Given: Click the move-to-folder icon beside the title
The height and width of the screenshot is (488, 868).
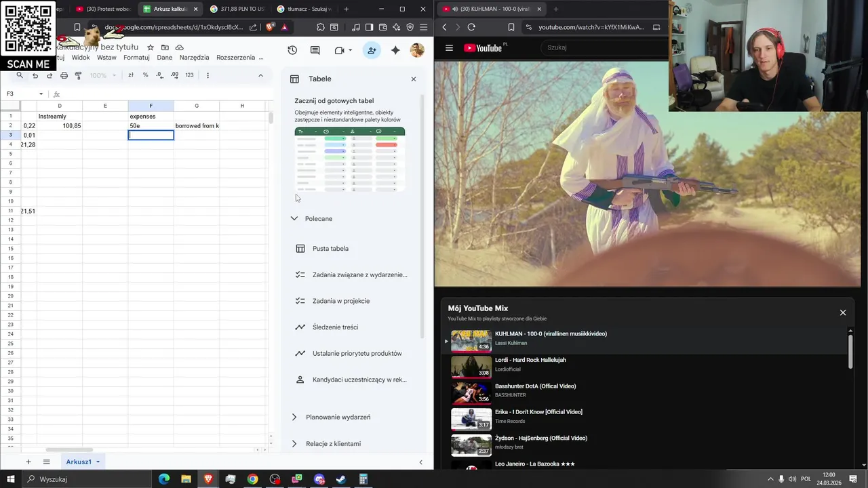Looking at the screenshot, I should point(165,47).
